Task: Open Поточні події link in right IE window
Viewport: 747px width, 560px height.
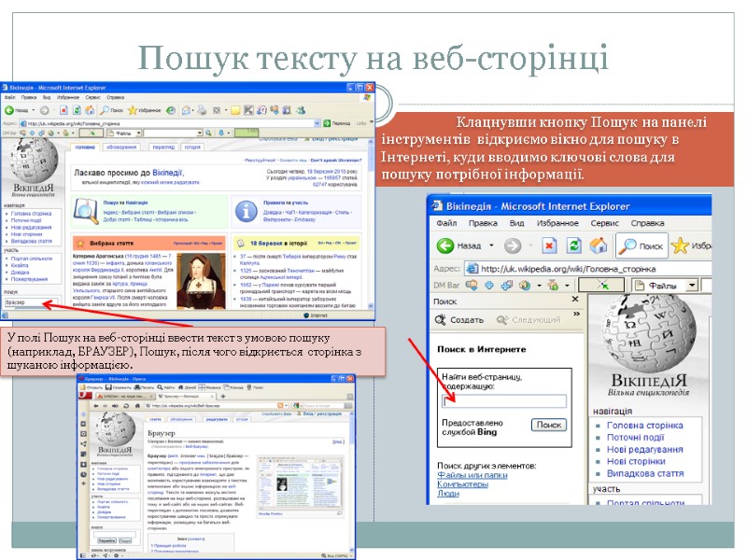Action: click(635, 437)
